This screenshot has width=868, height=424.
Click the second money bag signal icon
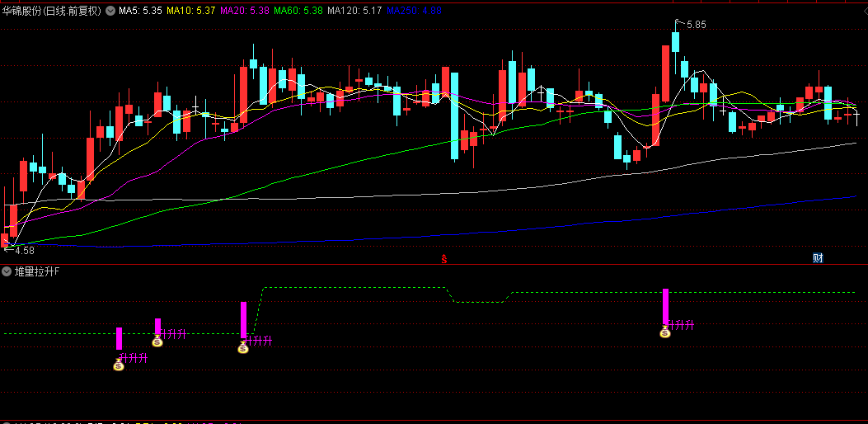click(157, 341)
